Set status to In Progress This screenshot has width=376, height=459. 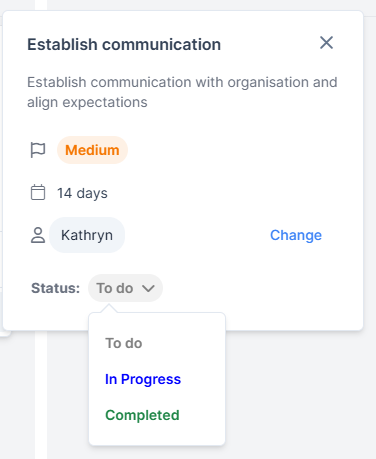tap(143, 379)
